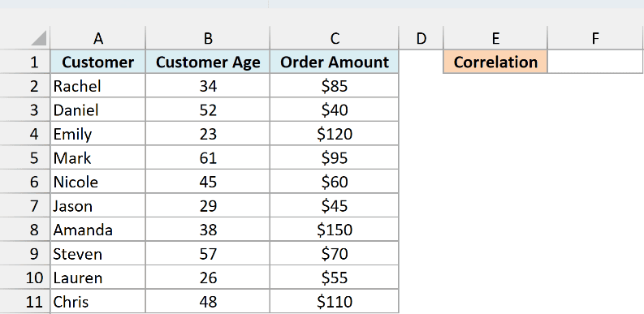Click the Customer header cell
The image size is (644, 314).
97,62
